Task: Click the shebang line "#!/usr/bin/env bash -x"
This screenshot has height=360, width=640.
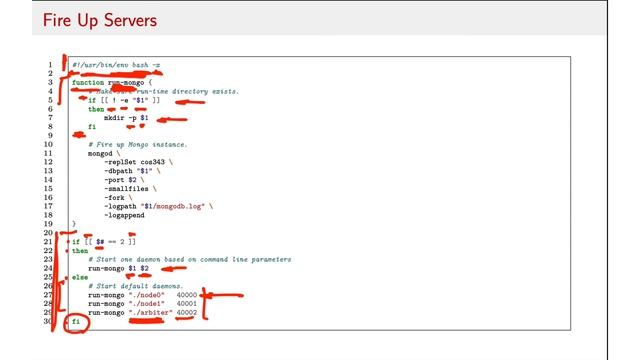Action: [x=116, y=65]
